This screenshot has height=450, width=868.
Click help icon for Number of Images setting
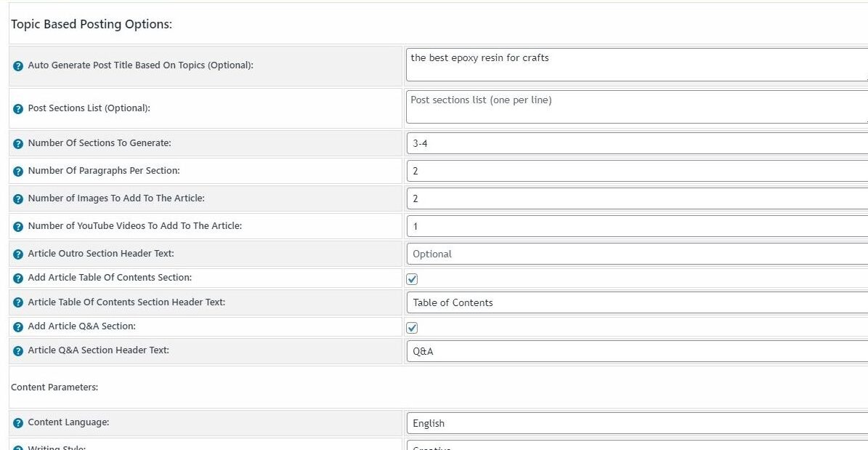[18, 199]
